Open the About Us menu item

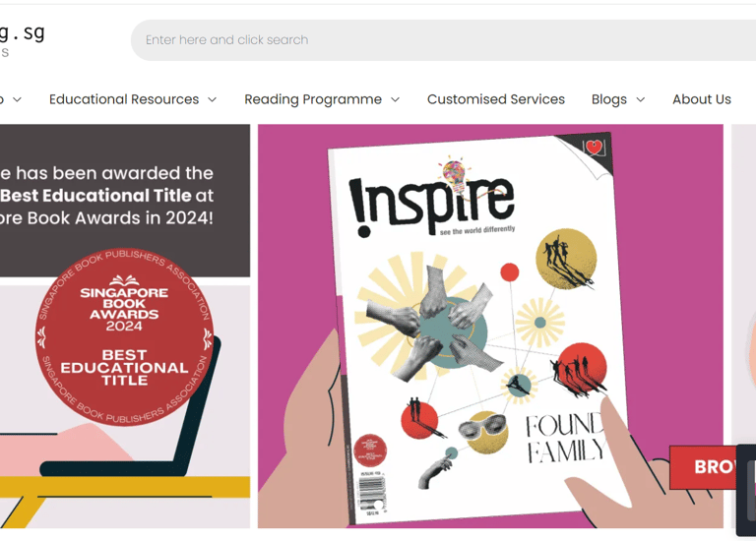pyautogui.click(x=702, y=99)
